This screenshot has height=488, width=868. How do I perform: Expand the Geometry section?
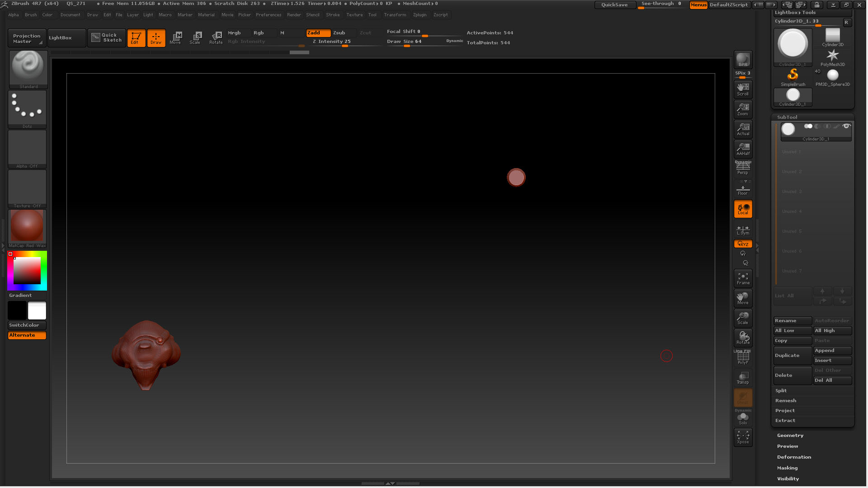pyautogui.click(x=790, y=436)
